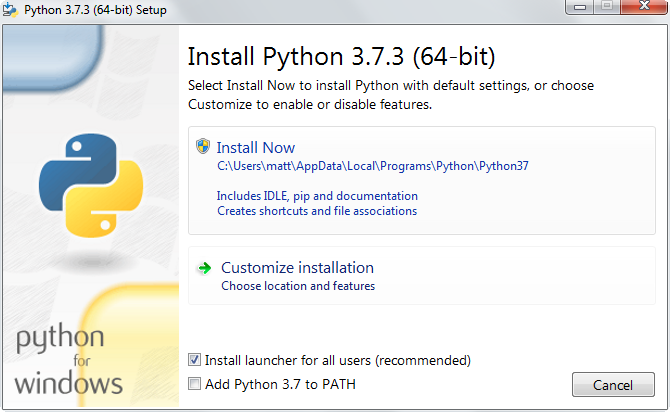Click 'Choose location and features' subtitle
Screen dimensions: 670x412
(298, 286)
